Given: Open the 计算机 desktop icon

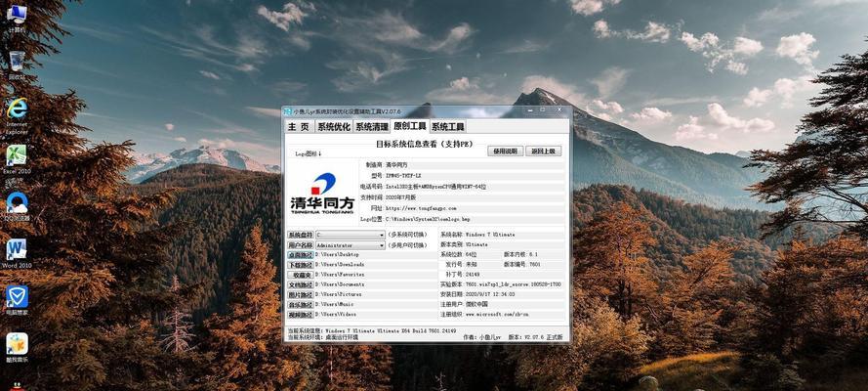Looking at the screenshot, I should [x=17, y=18].
